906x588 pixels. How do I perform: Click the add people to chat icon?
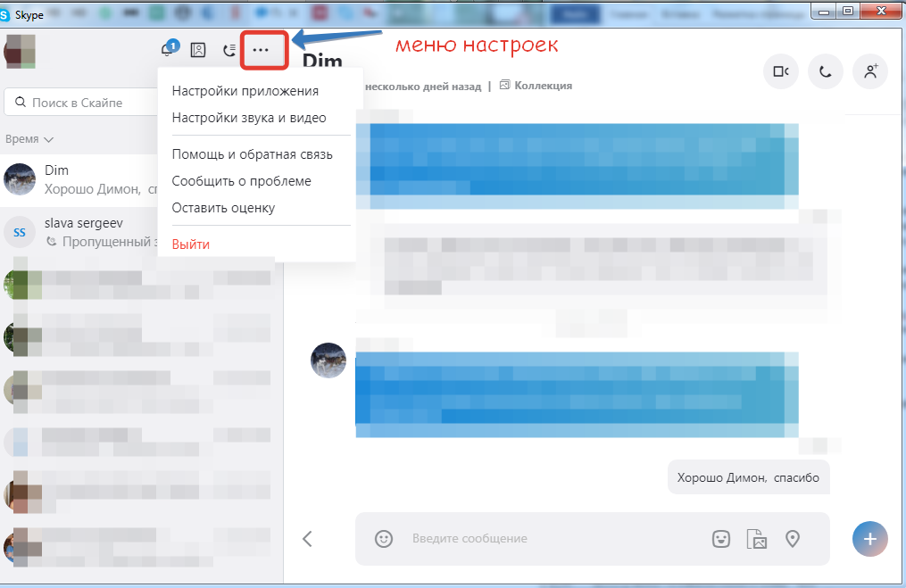click(x=870, y=71)
